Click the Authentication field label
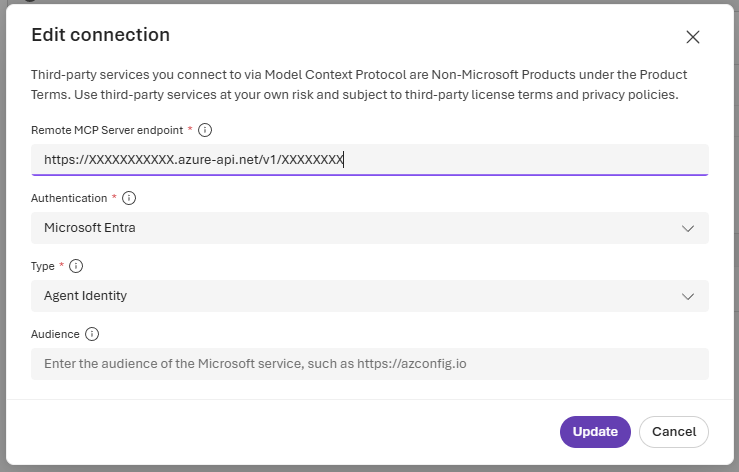This screenshot has height=472, width=739. point(69,198)
